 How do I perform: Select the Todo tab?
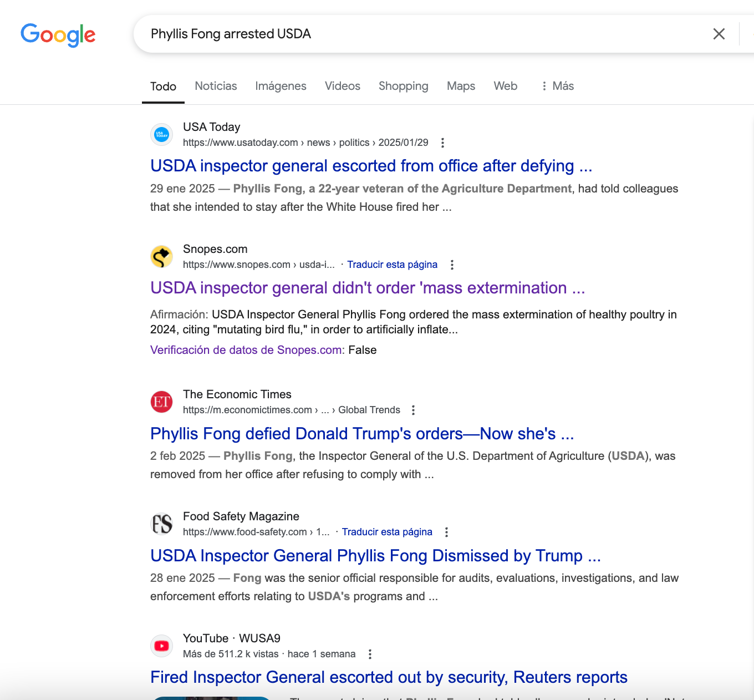coord(163,87)
